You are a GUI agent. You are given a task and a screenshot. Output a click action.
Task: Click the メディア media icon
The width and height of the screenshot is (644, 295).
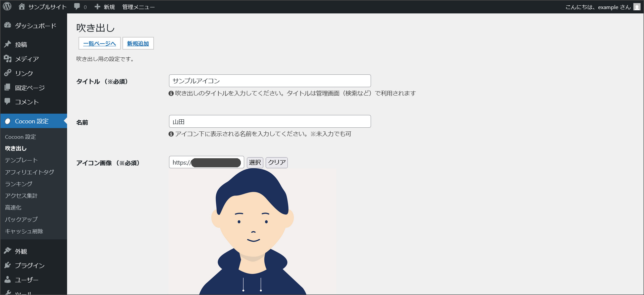point(8,59)
